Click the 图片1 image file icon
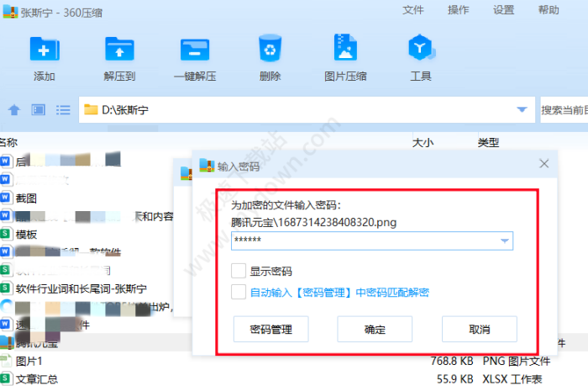The width and height of the screenshot is (588, 386). tap(5, 361)
